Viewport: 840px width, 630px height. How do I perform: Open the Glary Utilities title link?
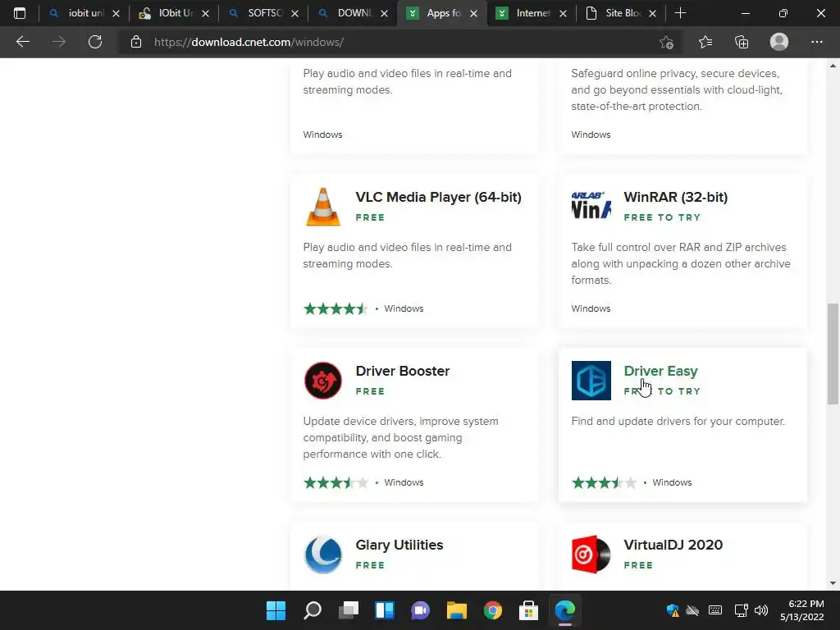click(399, 545)
